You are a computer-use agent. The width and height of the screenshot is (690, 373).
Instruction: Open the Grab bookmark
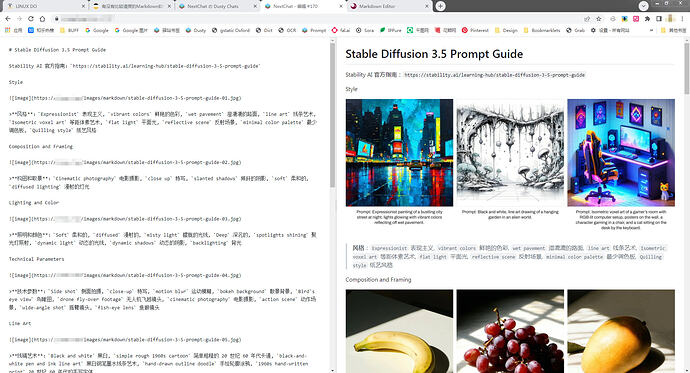[576, 30]
